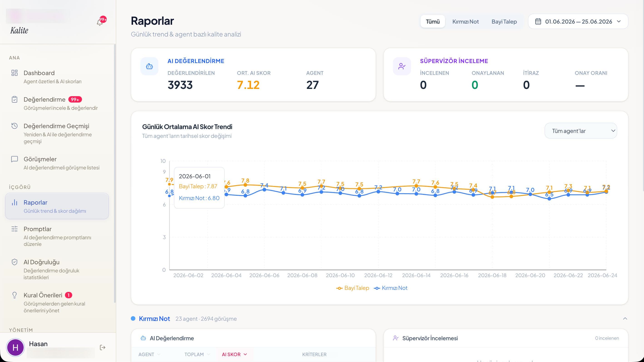This screenshot has width=644, height=362.
Task: Click the KRİTERLER column header
Action: pos(314,355)
